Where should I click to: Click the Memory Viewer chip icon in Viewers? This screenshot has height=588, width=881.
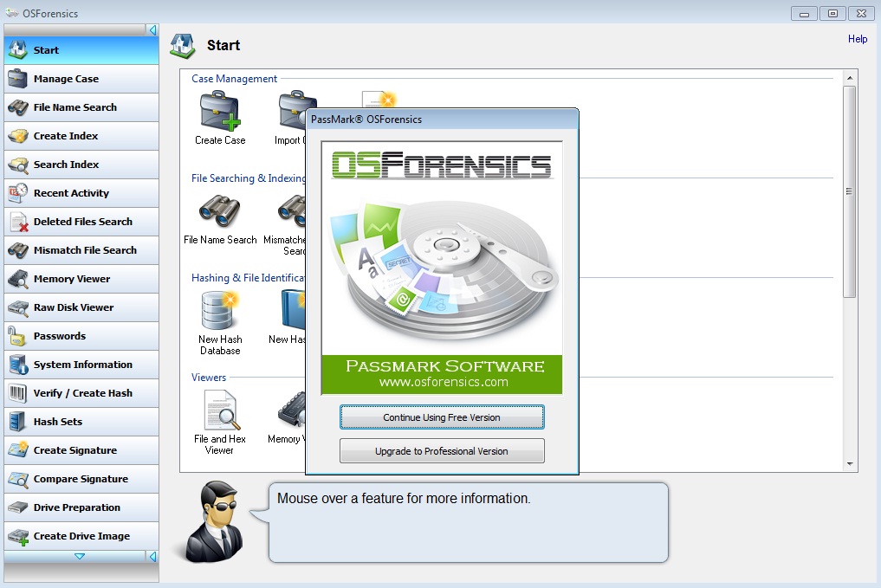(x=292, y=410)
